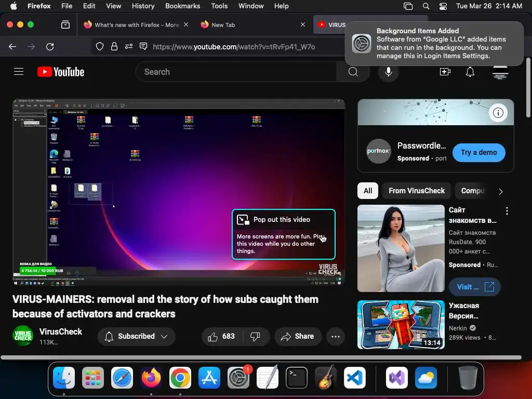The height and width of the screenshot is (399, 532).
Task: Close the What's new with Firefox tab
Action: (x=186, y=25)
